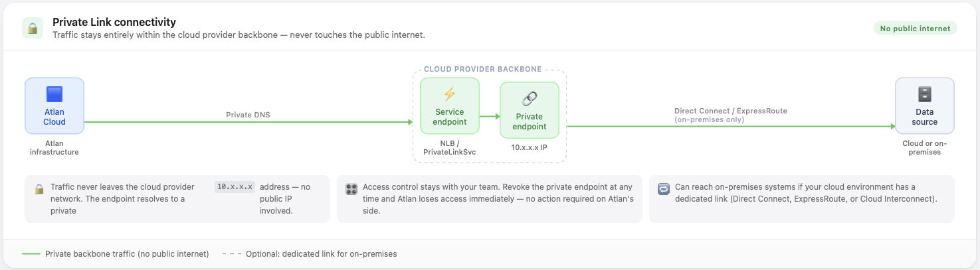Click the 10.x.x.x IP caption
Viewport: 980px width, 270px height.
pyautogui.click(x=530, y=147)
